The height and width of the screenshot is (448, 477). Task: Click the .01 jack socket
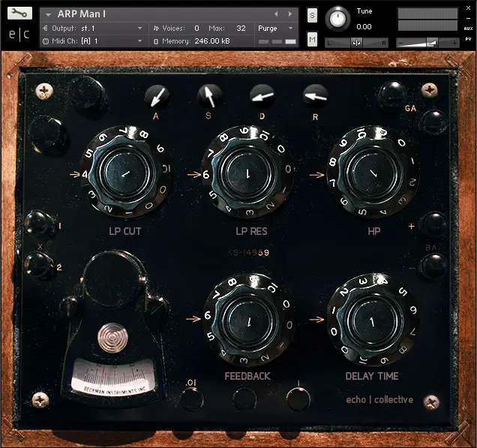coord(192,399)
